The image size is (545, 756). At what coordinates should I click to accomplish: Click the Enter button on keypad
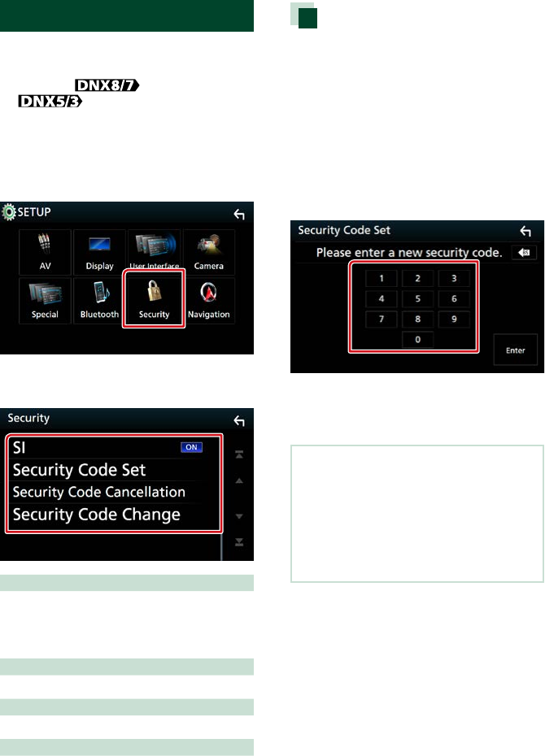click(x=515, y=350)
